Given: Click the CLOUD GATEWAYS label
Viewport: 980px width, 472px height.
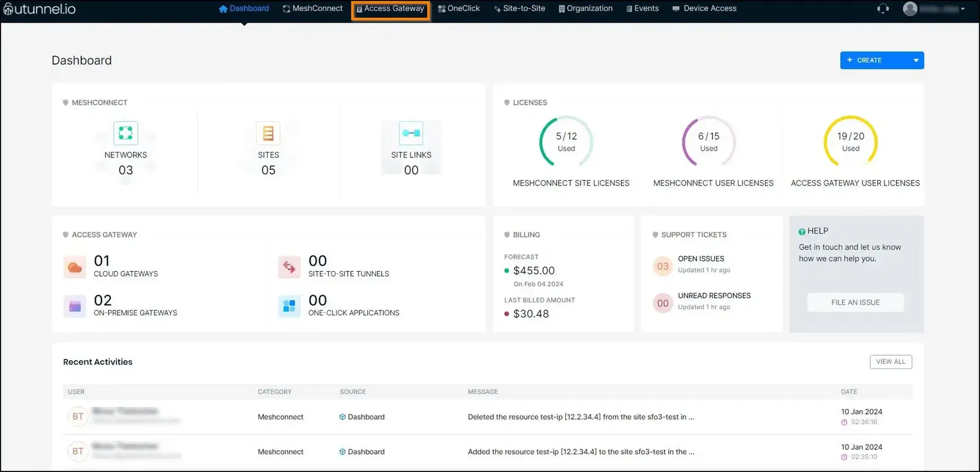Looking at the screenshot, I should (126, 274).
